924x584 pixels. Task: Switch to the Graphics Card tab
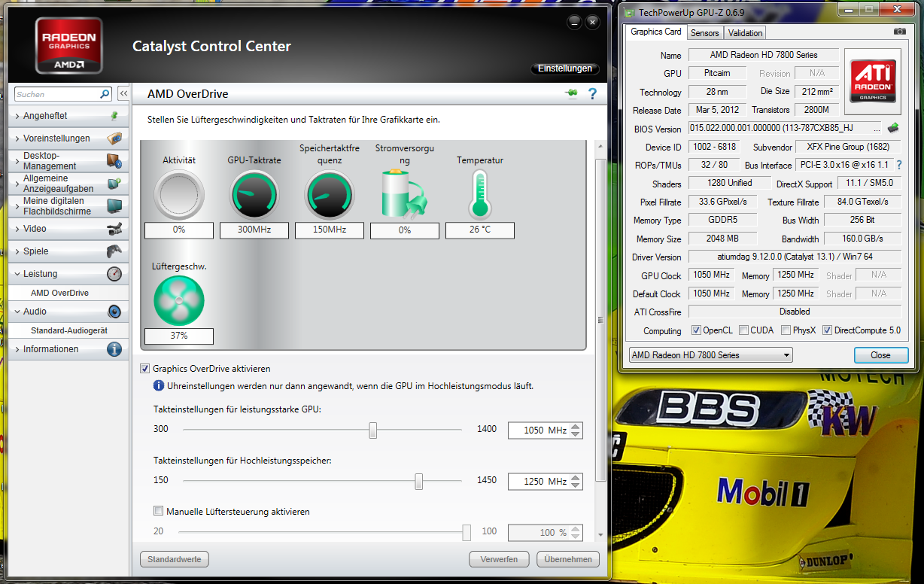point(655,32)
